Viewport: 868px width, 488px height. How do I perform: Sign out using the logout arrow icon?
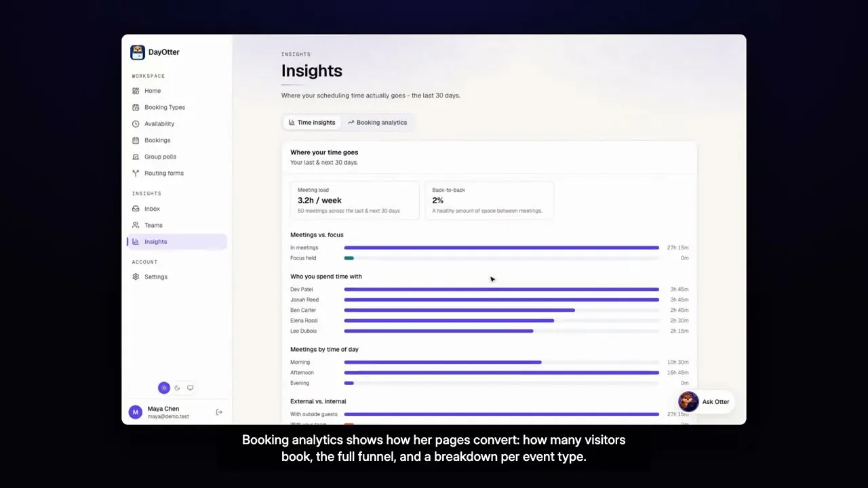(219, 412)
